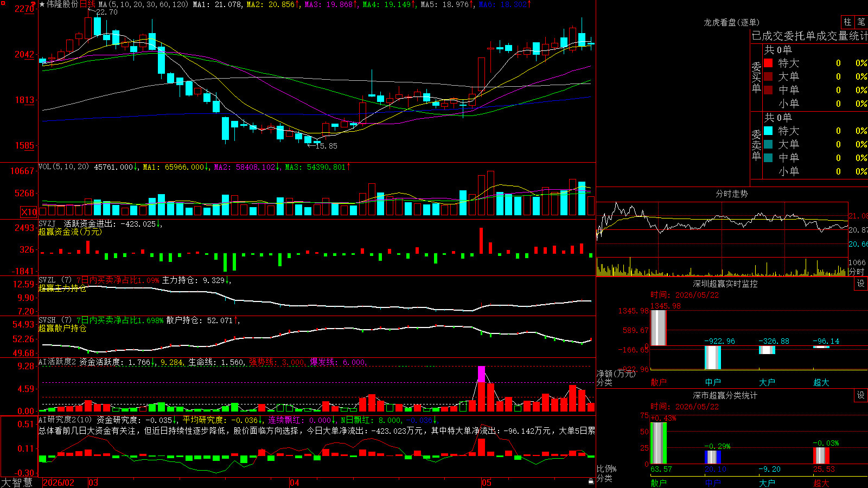Click the 15.85 low price annotation
868x488 pixels.
click(326, 146)
